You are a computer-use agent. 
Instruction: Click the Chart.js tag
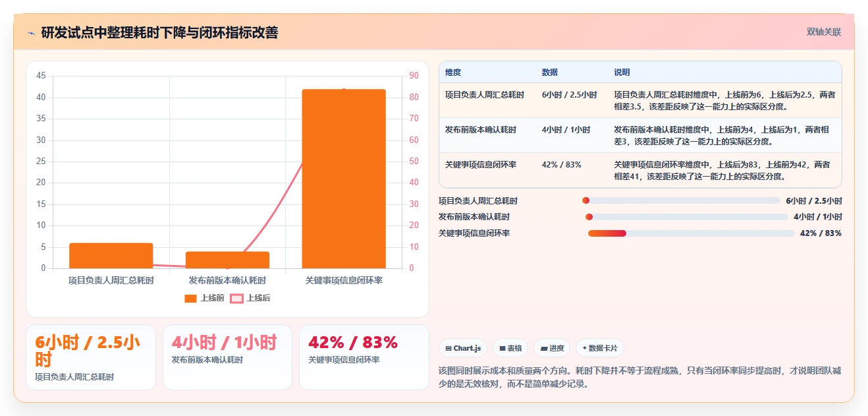point(463,348)
